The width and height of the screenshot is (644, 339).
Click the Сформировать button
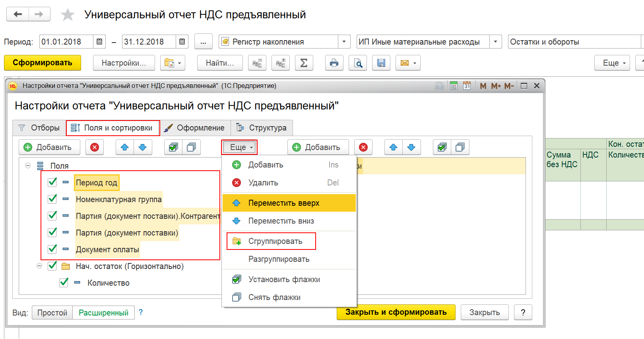click(43, 63)
